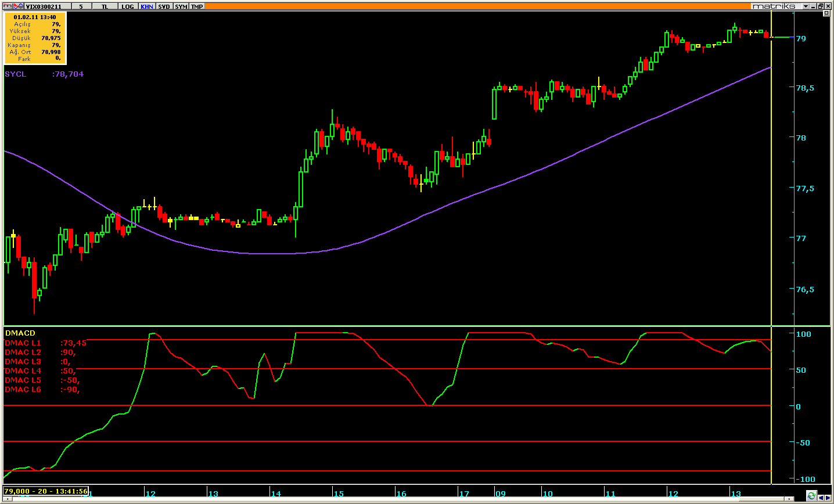Toggle the SVD button in toolbar
834x504 pixels.
pos(164,6)
